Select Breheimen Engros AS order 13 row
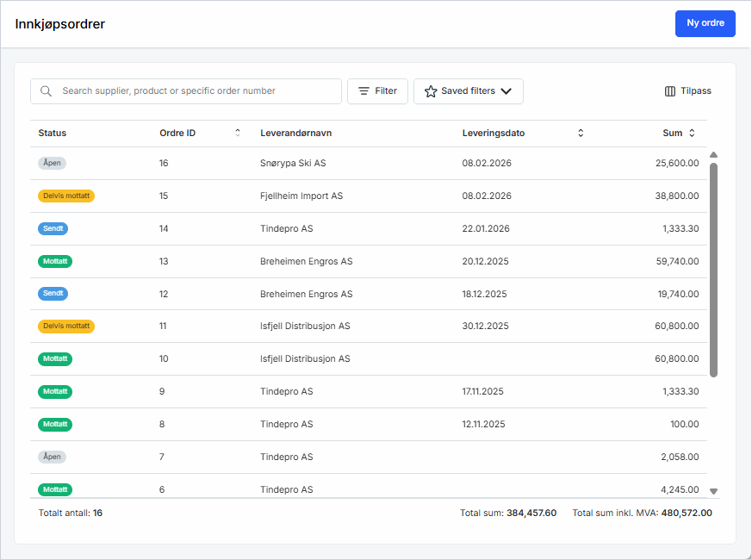This screenshot has height=560, width=752. pos(306,261)
